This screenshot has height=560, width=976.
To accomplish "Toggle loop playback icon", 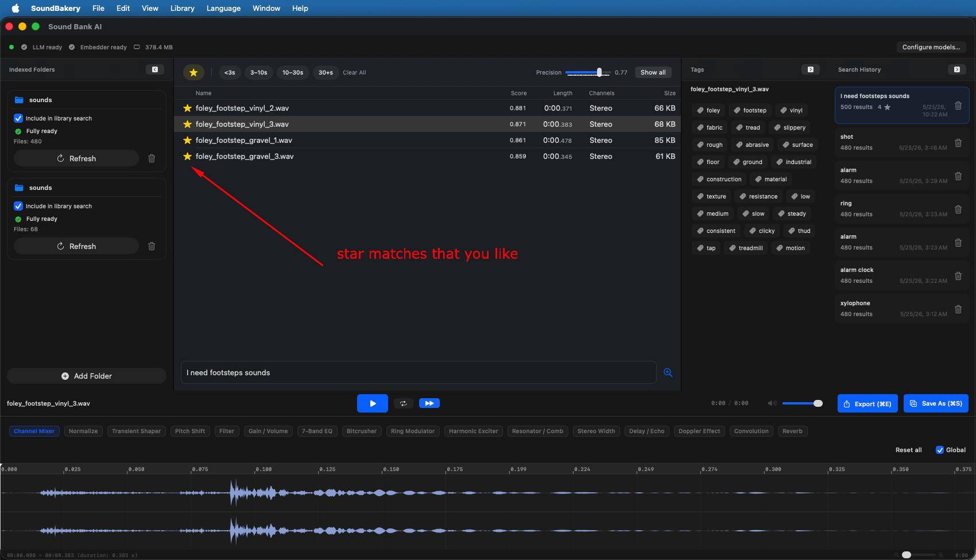I will point(404,403).
